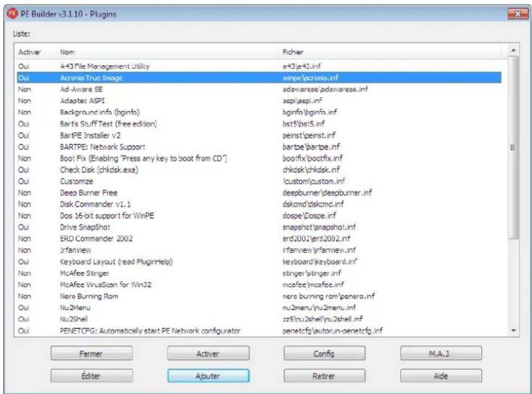Select the Nu2Menu plugin row
Screen dimensions: 532x394
click(259, 308)
